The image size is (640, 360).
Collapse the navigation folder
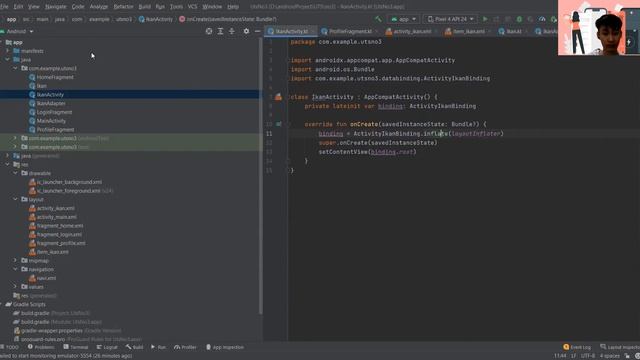coord(16,269)
